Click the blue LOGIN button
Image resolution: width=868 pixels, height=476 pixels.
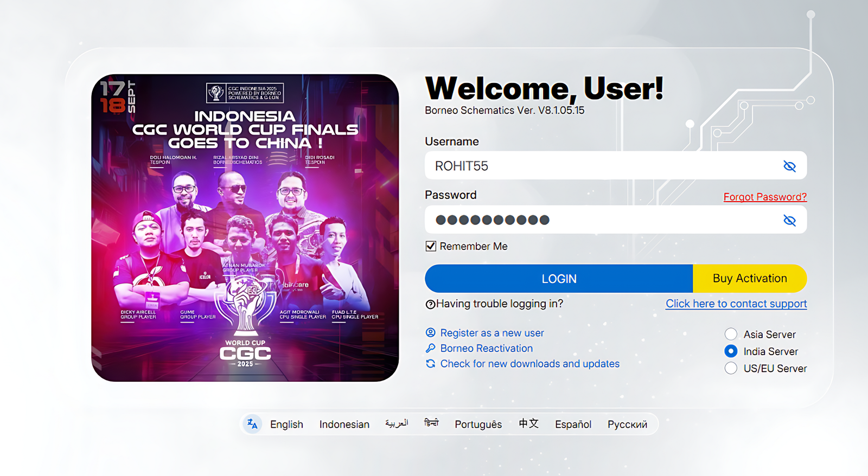click(x=559, y=279)
